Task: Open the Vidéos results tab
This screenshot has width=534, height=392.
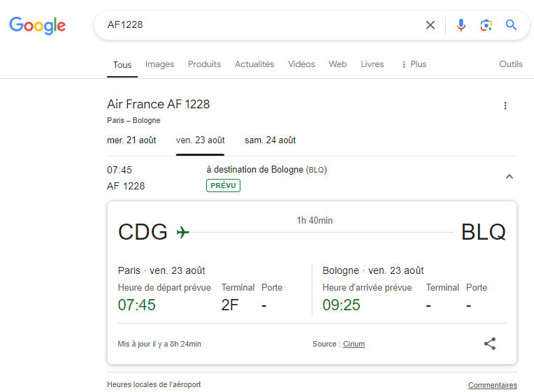Action: coord(301,64)
